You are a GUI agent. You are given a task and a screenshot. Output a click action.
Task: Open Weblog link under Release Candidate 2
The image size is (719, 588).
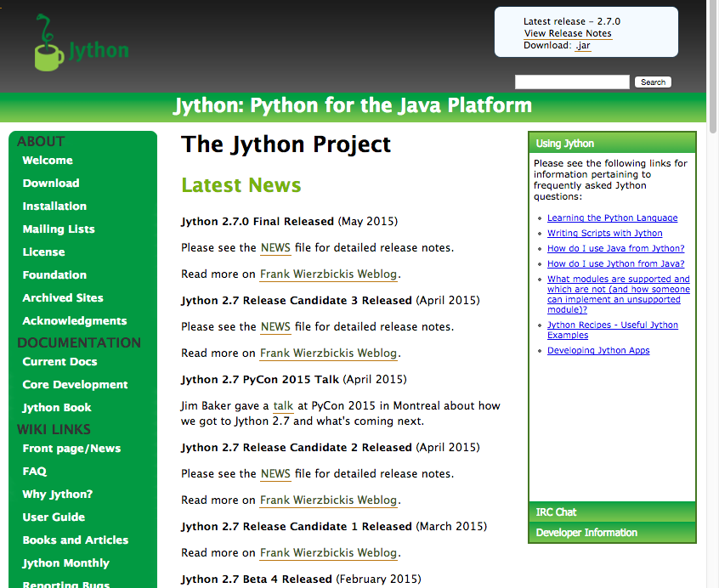click(328, 500)
